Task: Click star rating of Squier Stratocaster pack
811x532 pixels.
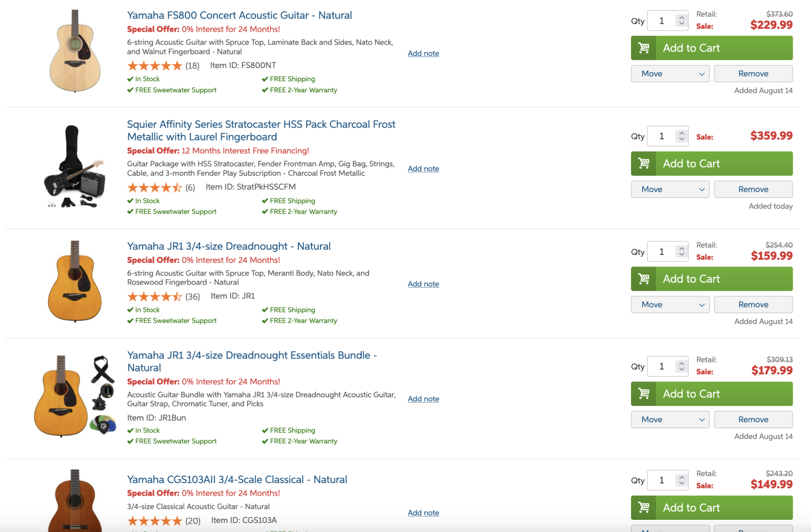Action: [x=154, y=187]
